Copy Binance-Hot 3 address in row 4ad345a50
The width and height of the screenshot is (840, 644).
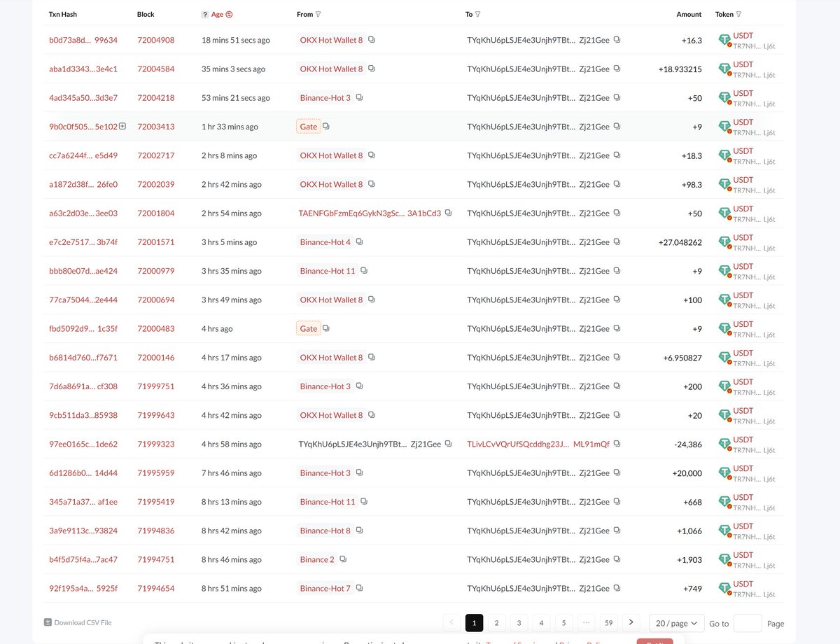(x=359, y=97)
